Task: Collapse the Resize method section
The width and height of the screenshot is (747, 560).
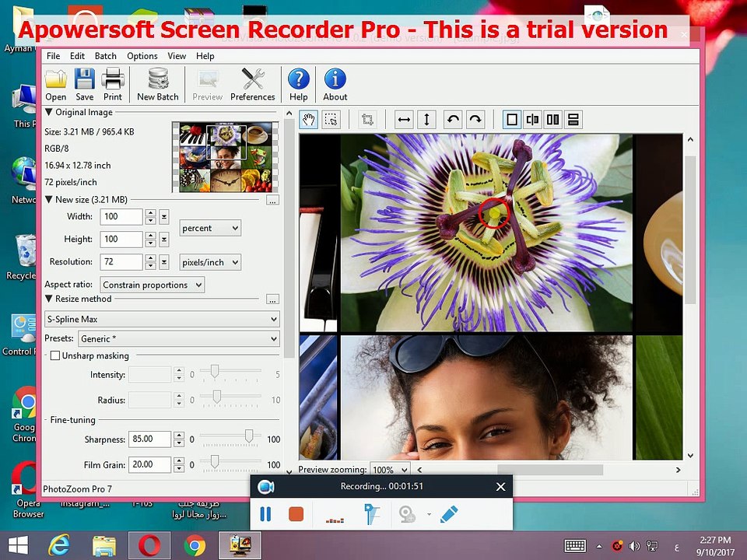Action: (x=48, y=299)
